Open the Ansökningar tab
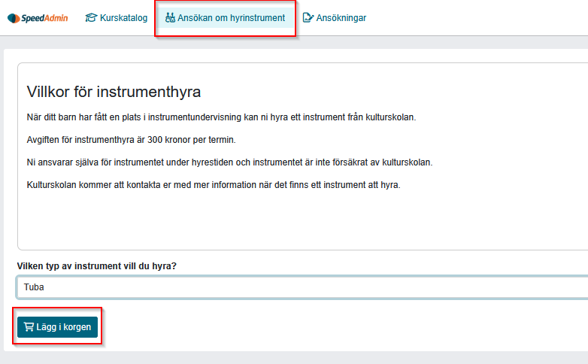Image resolution: width=588 pixels, height=364 pixels. coord(334,17)
